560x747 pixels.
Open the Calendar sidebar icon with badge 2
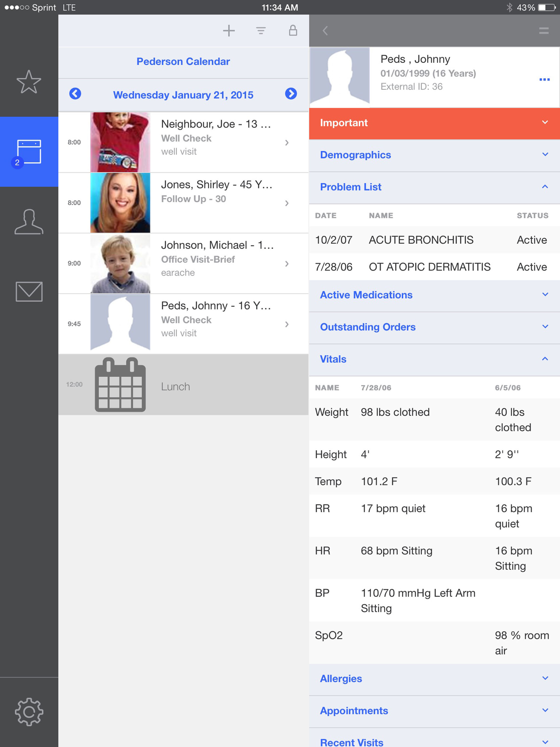pyautogui.click(x=29, y=152)
